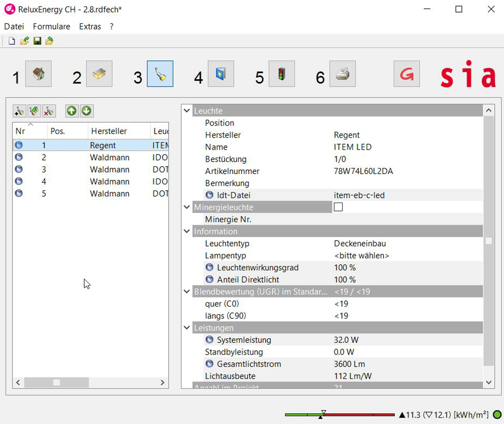Image resolution: width=504 pixels, height=424 pixels.
Task: Add a new luminaire with plus icon
Action: [19, 111]
